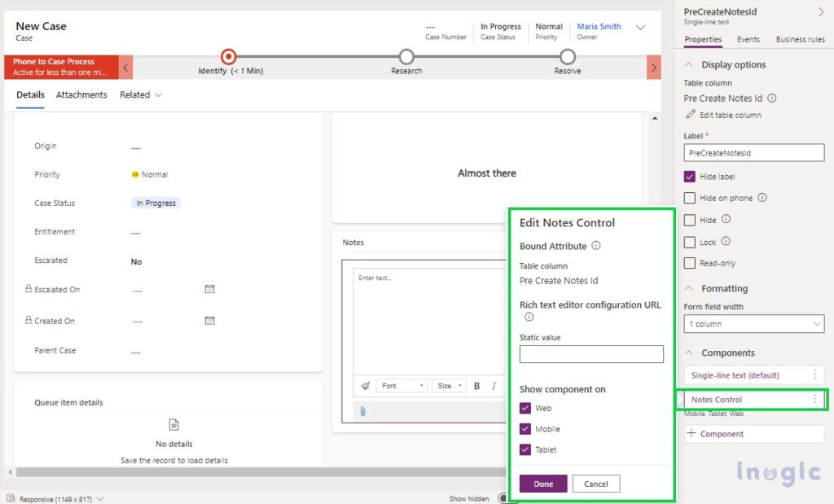The image size is (834, 504).
Task: Disable the Hide label checkbox
Action: tap(688, 177)
